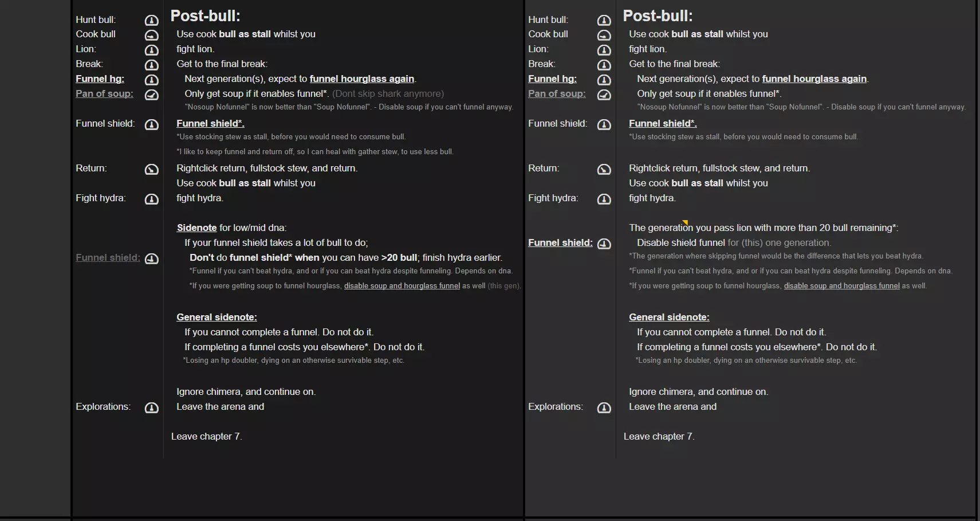Click the yellow note marker above 'The generation' text
Viewport: 980px width, 521px height.
click(685, 222)
